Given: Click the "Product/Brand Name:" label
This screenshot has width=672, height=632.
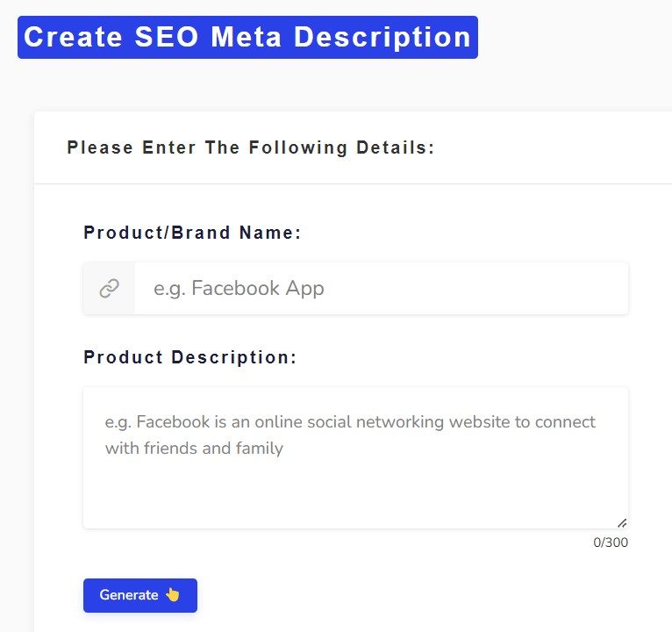Looking at the screenshot, I should (192, 233).
